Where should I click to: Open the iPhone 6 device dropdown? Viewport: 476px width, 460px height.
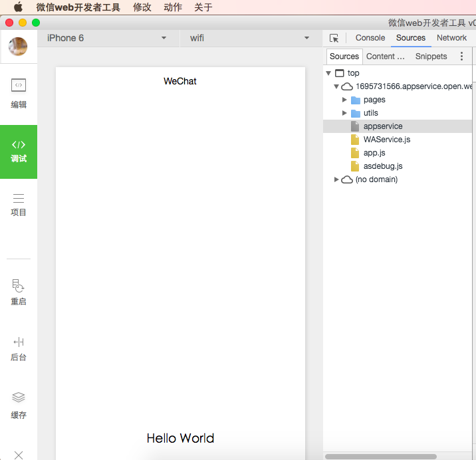(x=106, y=38)
